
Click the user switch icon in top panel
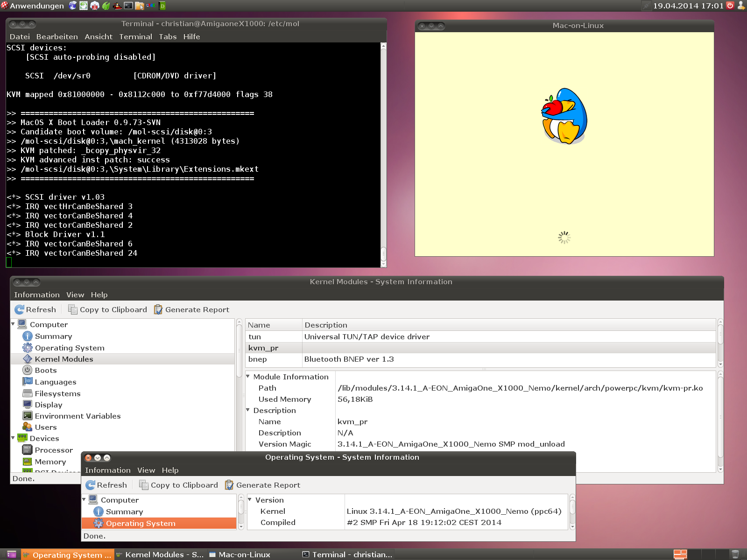click(x=741, y=6)
